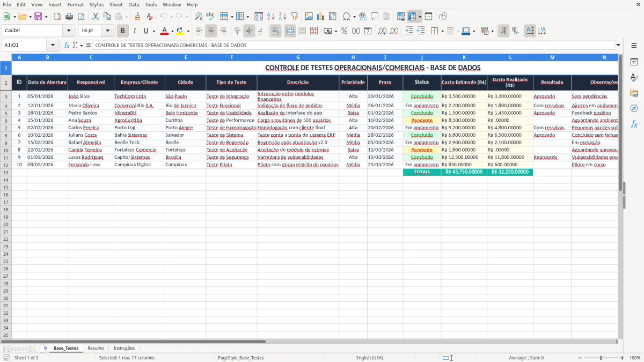Toggle Merge and Center Cells
Image resolution: width=644 pixels, height=362 pixels.
click(290, 31)
